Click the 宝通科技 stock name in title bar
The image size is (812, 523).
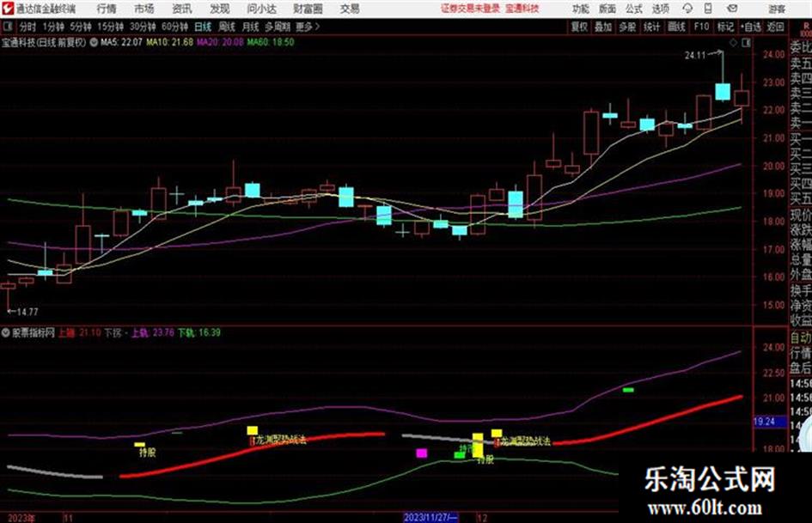(522, 9)
